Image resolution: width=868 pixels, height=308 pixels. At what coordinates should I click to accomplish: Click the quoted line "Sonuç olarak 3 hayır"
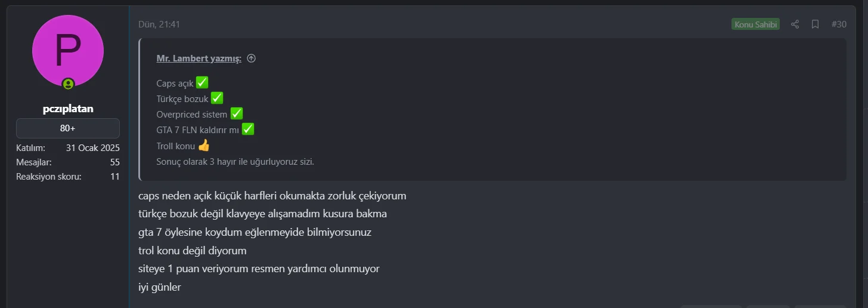tap(235, 162)
